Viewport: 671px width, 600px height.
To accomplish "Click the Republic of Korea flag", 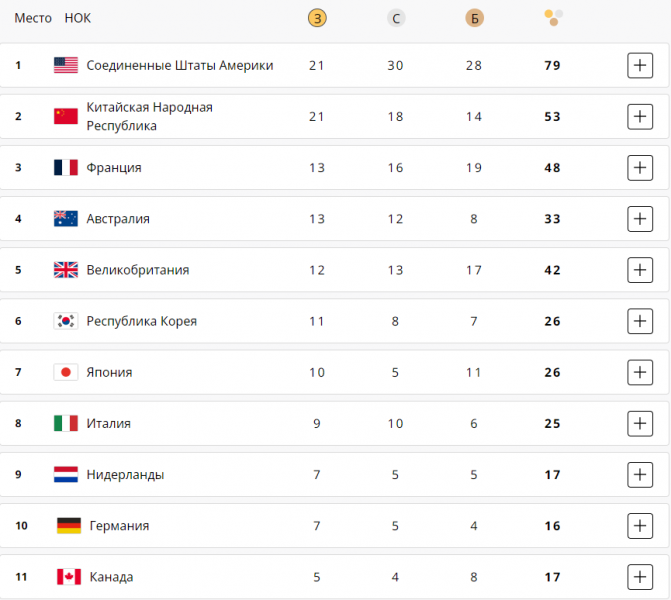I will click(x=66, y=321).
